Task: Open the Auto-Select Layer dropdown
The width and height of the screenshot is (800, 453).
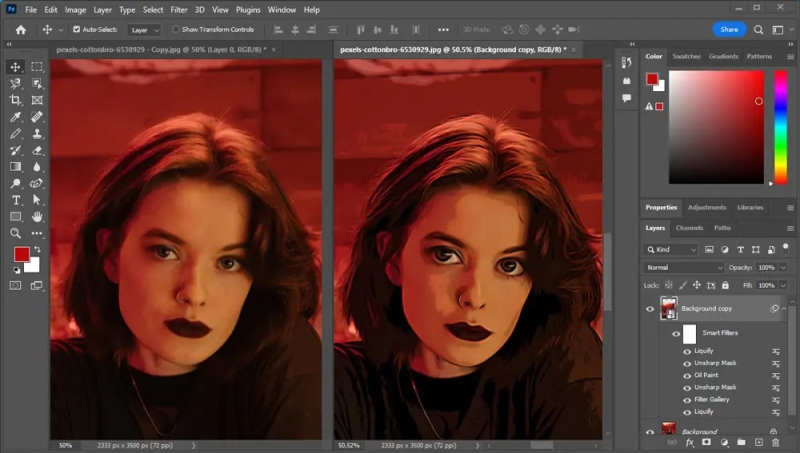Action: pos(144,30)
